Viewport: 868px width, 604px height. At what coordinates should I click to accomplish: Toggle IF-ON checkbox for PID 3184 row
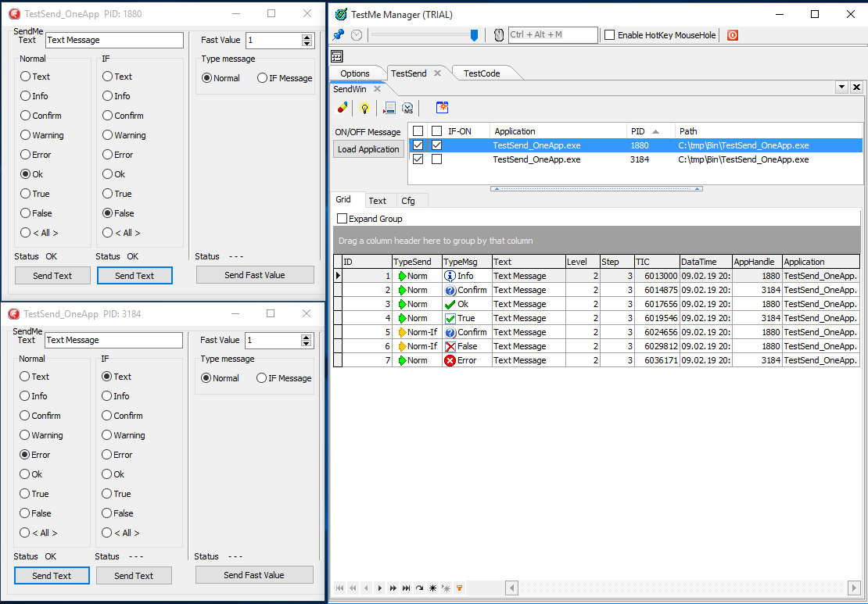[436, 159]
